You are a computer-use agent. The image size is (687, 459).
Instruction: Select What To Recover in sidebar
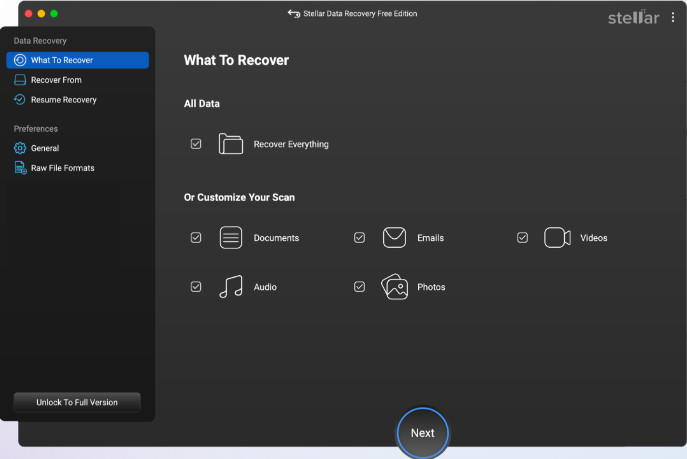click(x=78, y=60)
